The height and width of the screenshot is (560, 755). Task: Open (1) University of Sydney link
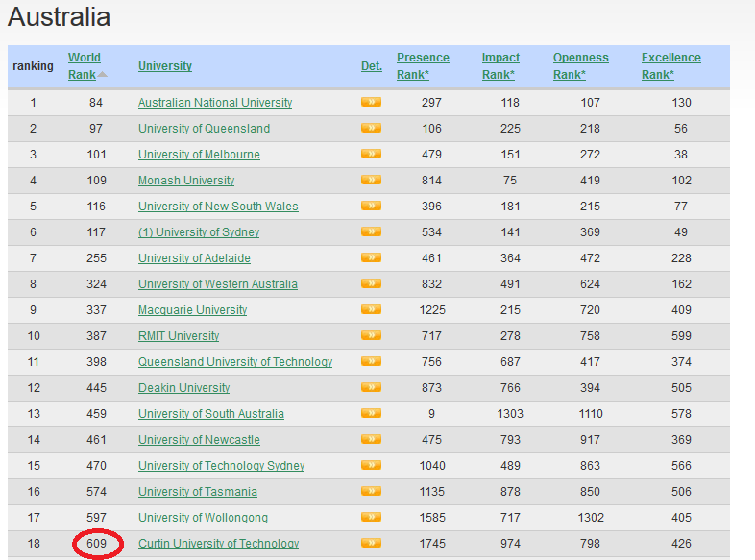coord(199,232)
